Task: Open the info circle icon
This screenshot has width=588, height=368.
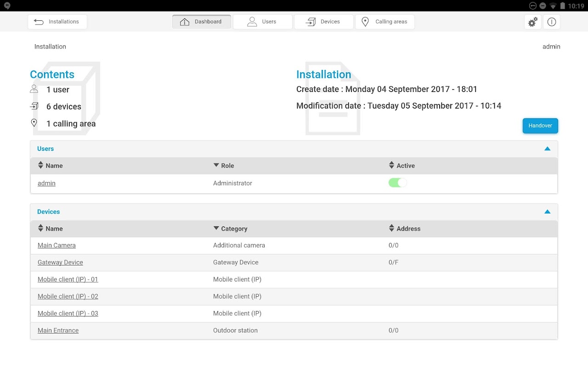Action: pos(552,22)
